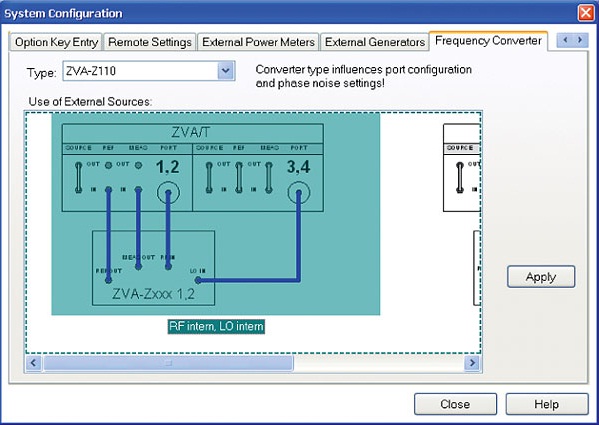
Task: Select the RF intern, LO intern diagram
Action: click(x=216, y=214)
